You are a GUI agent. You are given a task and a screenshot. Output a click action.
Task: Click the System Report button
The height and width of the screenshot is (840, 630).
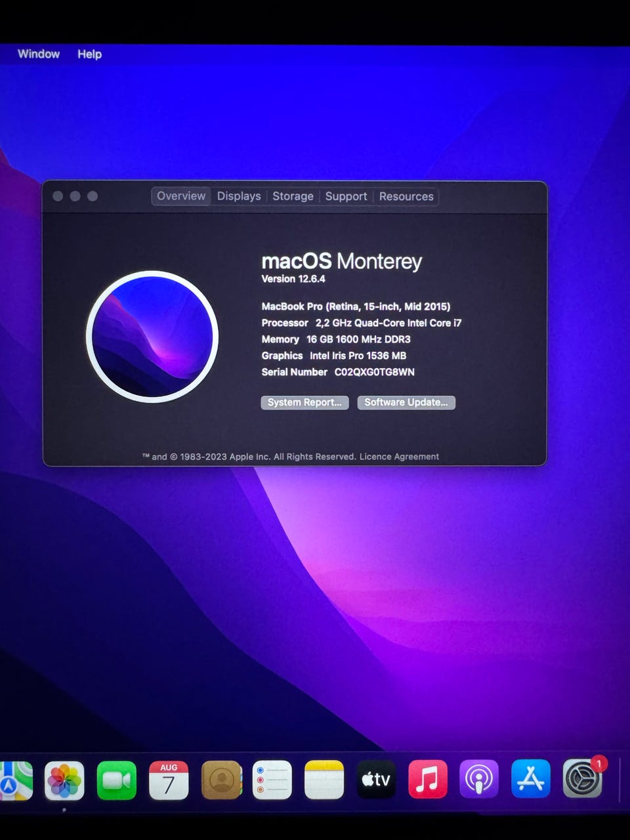tap(304, 402)
